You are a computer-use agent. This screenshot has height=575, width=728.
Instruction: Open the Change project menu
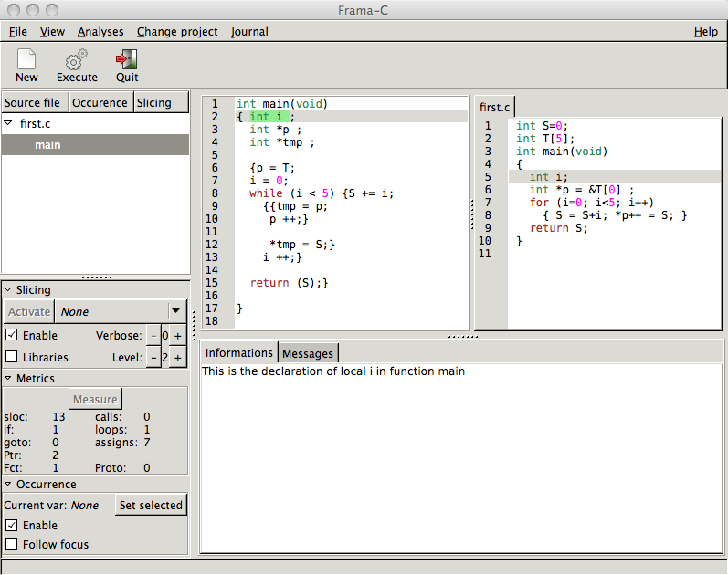[177, 32]
